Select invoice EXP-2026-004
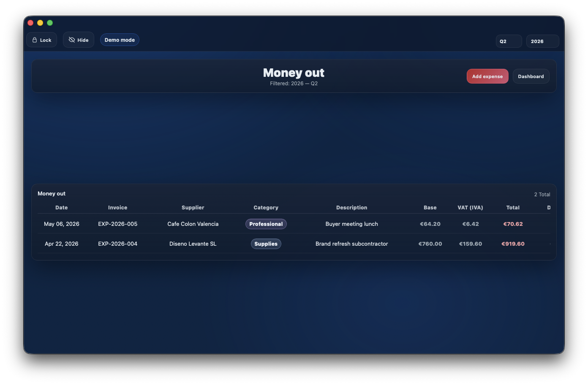 click(x=118, y=244)
